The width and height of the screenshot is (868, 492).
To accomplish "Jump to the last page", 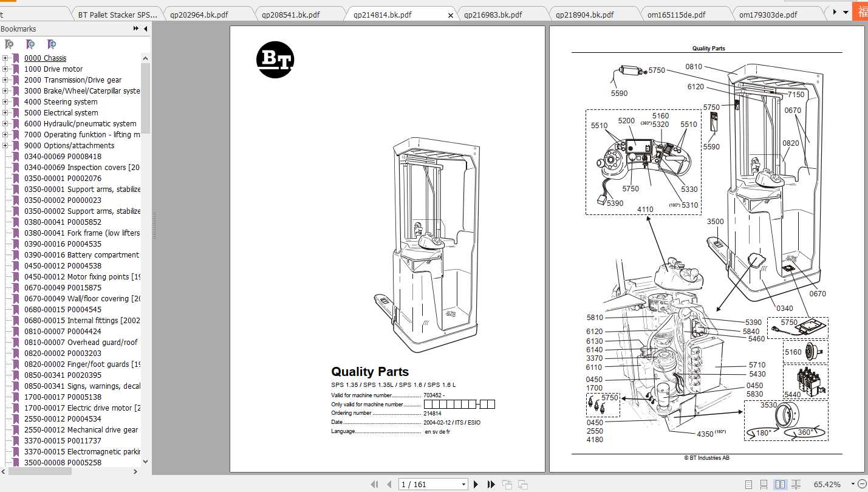I will (491, 484).
